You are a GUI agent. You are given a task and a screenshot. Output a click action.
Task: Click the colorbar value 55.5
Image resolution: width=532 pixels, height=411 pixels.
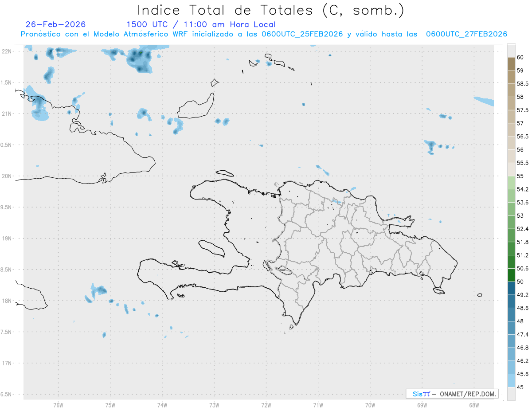[x=523, y=163]
